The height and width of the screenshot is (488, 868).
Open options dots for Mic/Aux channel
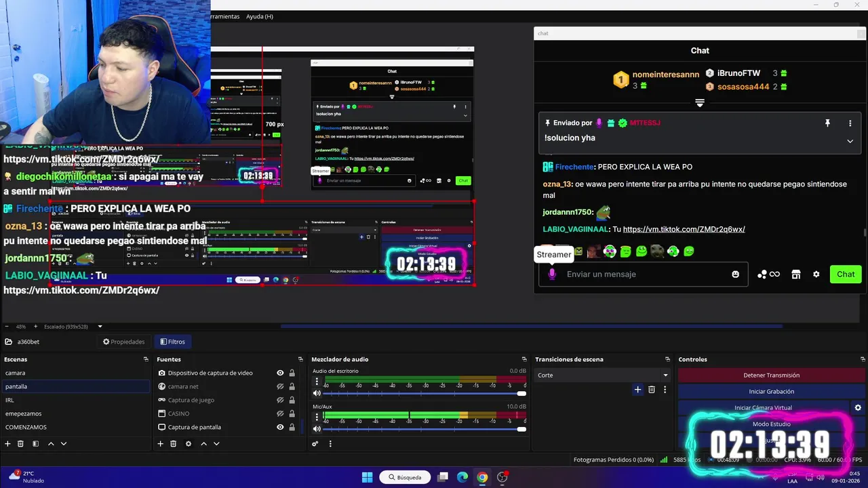(x=317, y=419)
